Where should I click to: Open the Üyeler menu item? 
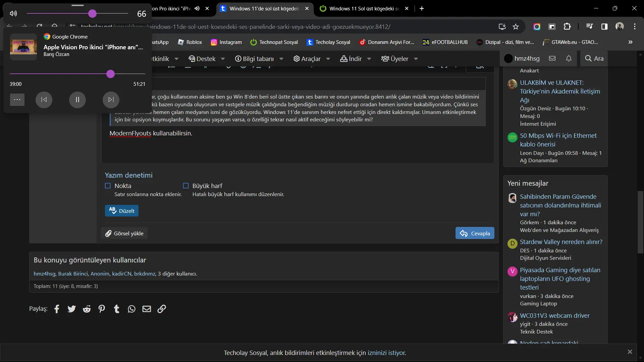click(x=395, y=59)
